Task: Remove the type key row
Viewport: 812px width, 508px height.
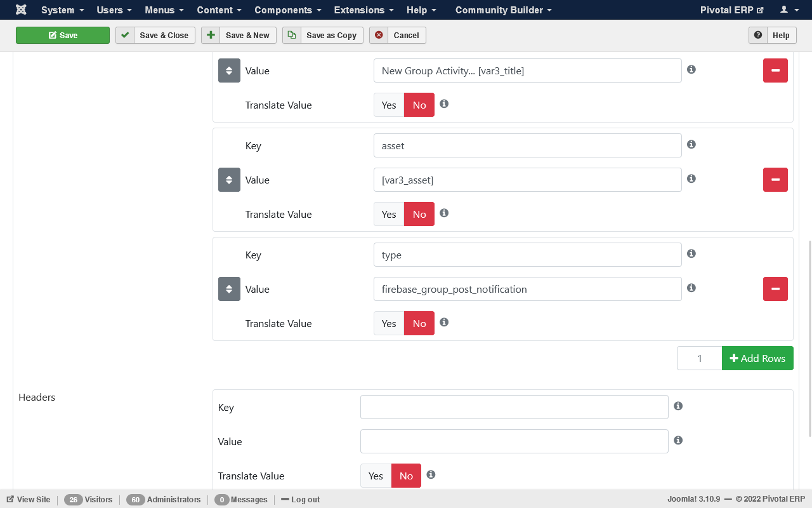Action: pos(775,289)
